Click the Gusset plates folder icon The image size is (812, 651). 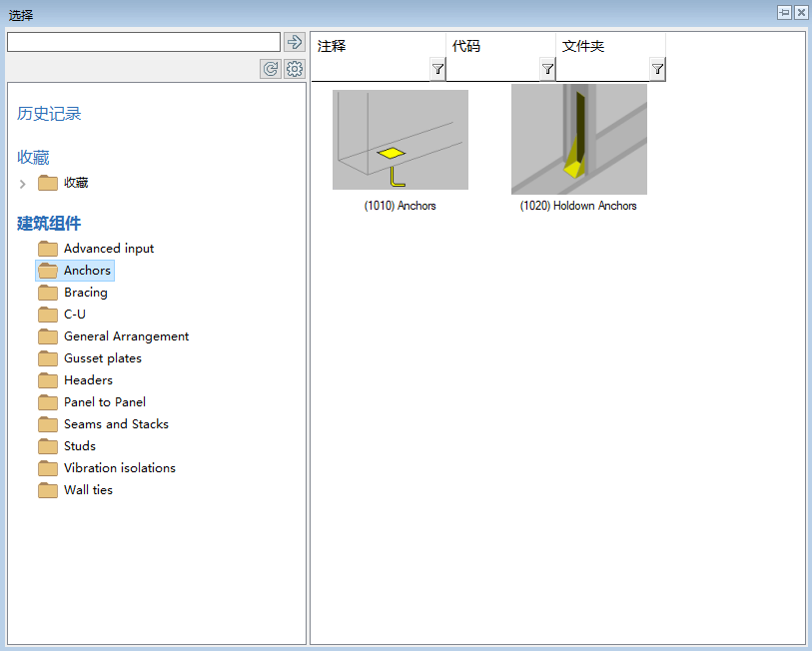[x=48, y=358]
